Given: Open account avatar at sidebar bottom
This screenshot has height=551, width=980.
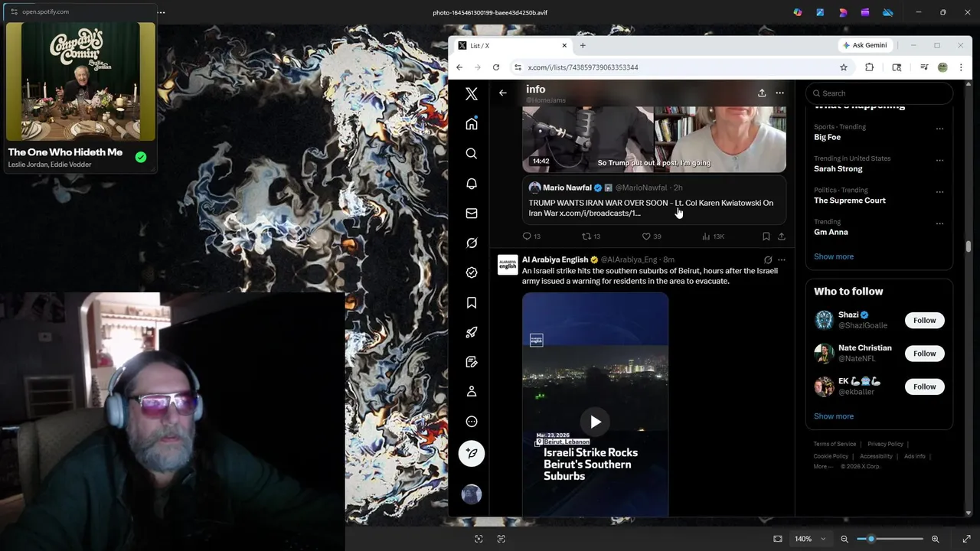Looking at the screenshot, I should click(472, 494).
